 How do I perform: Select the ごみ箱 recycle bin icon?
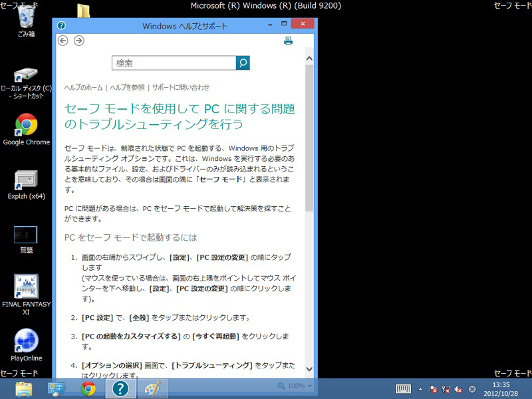coord(27,21)
